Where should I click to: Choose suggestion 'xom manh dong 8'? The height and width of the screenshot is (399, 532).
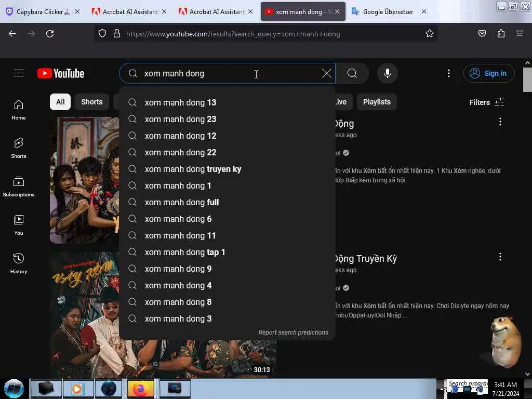[227, 302]
